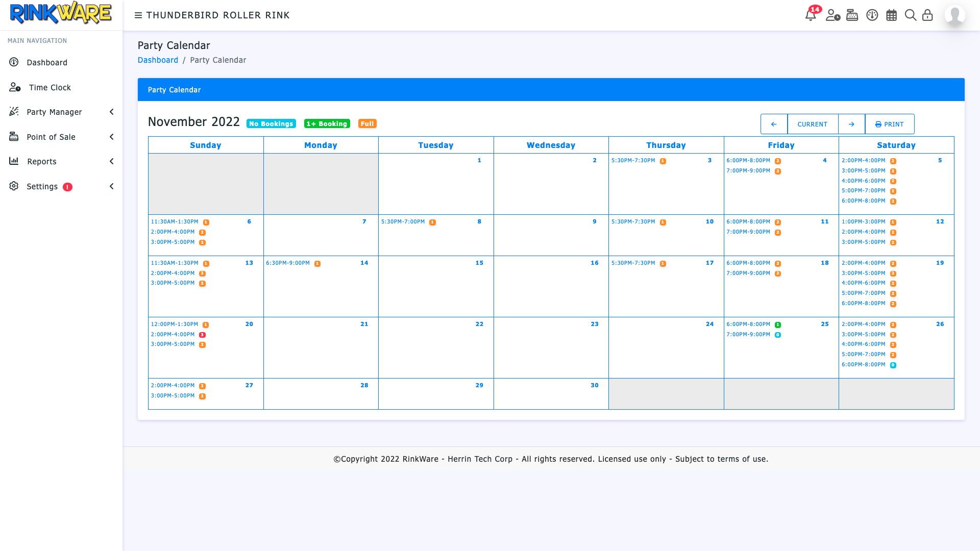Go to next month with right arrow
Screen dimensions: 980x551
(x=851, y=124)
